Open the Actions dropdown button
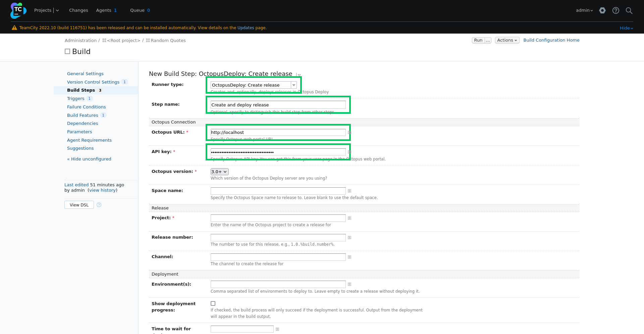The image size is (644, 334). (x=507, y=40)
